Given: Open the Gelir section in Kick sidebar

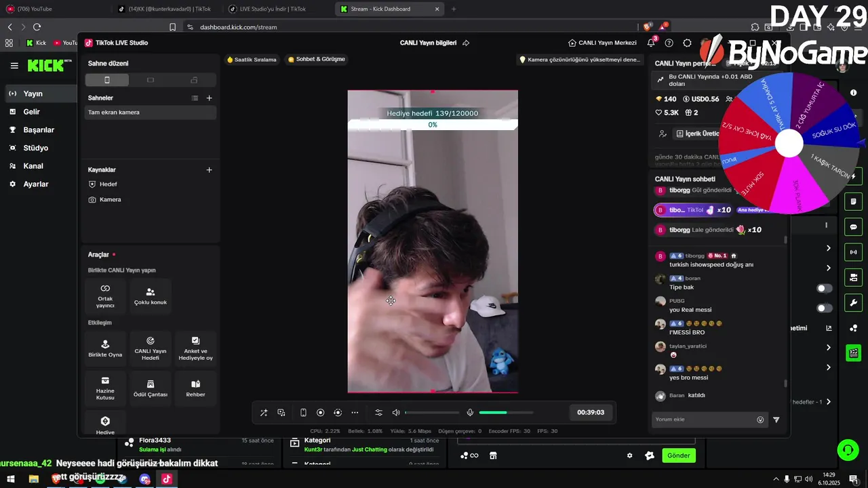Looking at the screenshot, I should coord(31,112).
